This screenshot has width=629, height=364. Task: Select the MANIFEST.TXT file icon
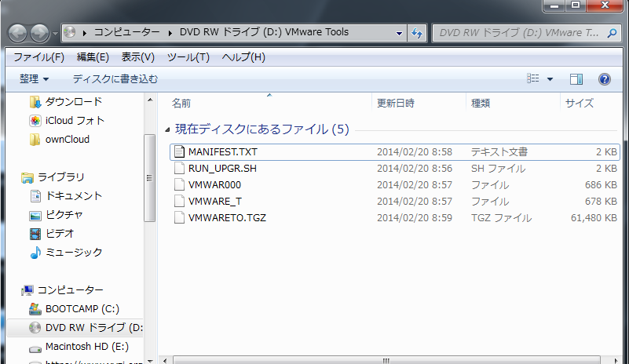point(179,152)
